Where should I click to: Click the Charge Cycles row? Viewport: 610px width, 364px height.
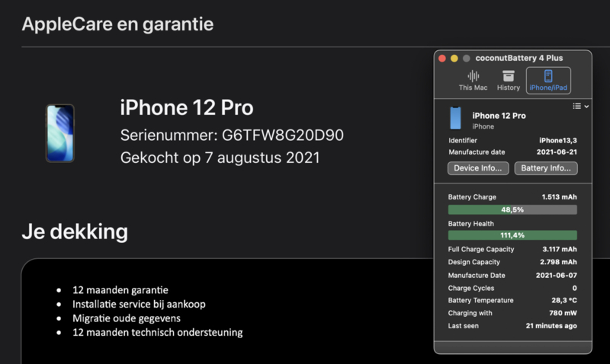(x=512, y=289)
